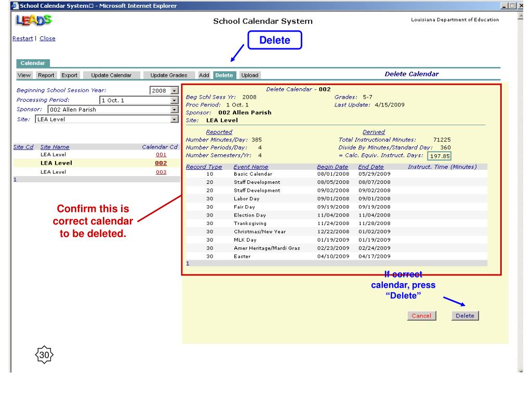Click the "08/01/2008" begin date cell
The image size is (532, 399).
(x=333, y=174)
